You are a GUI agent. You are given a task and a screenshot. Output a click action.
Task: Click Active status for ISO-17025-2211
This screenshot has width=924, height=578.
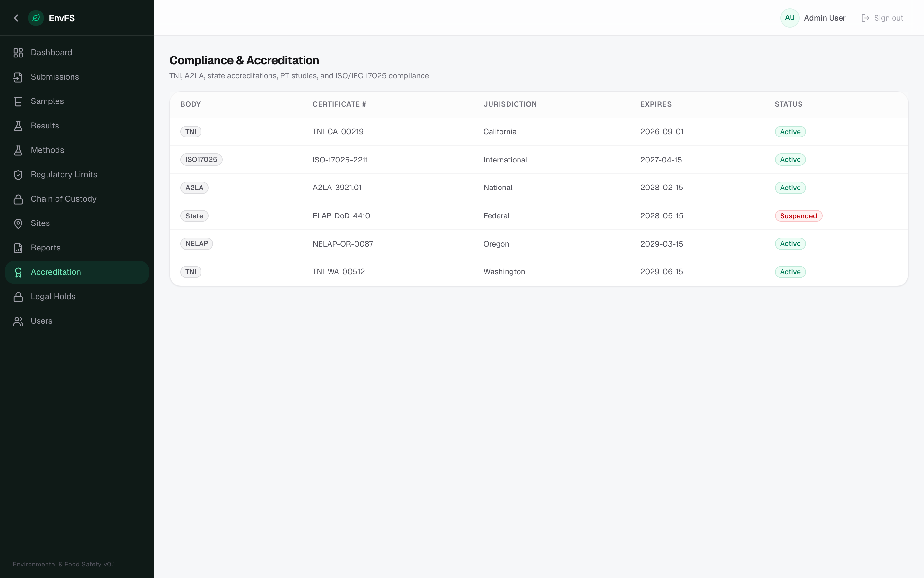[790, 160]
